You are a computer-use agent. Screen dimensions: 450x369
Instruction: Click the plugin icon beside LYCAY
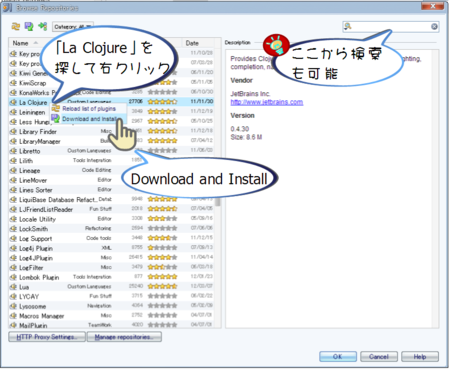coord(13,296)
